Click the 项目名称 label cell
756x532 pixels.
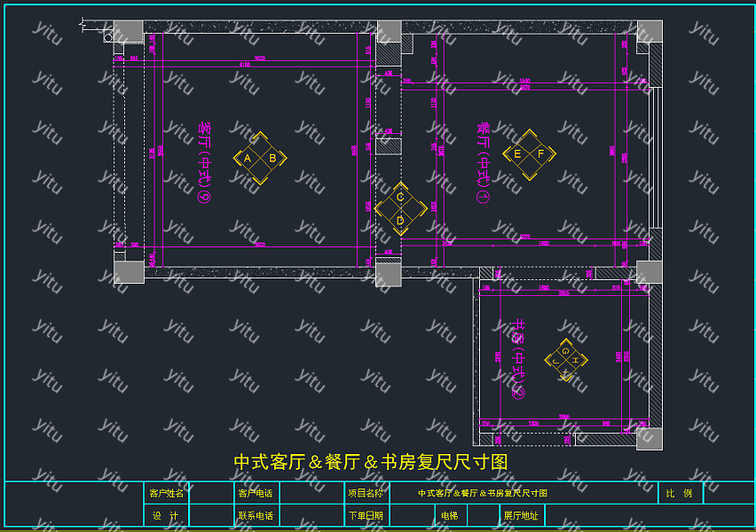(x=366, y=493)
